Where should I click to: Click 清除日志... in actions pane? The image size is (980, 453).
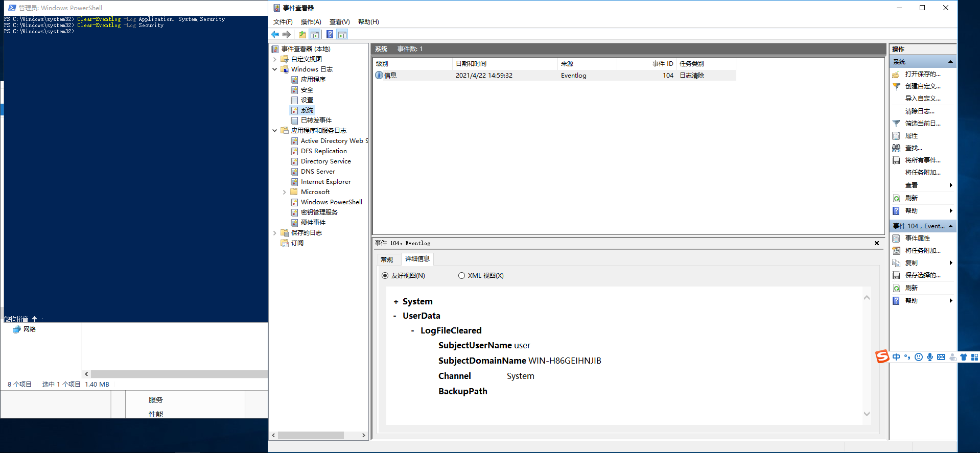(919, 111)
